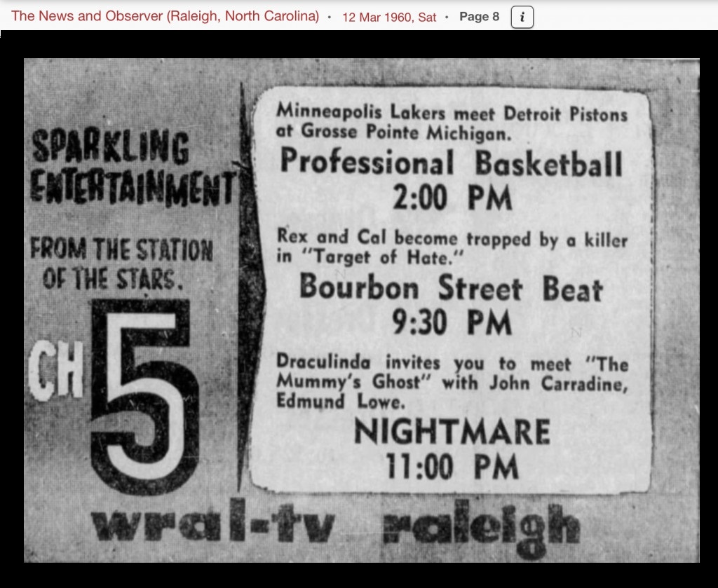Click the 2:00 PM showtime
Screen dimensions: 718x588
pyautogui.click(x=452, y=198)
